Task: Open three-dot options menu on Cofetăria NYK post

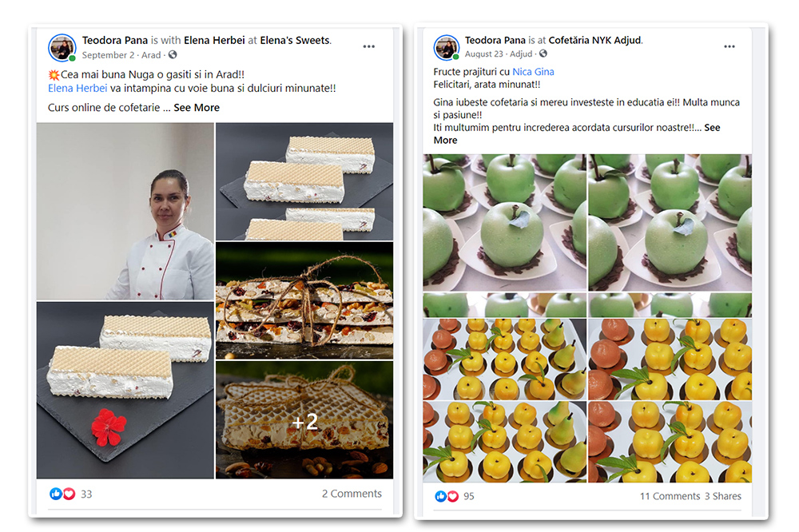Action: point(729,46)
